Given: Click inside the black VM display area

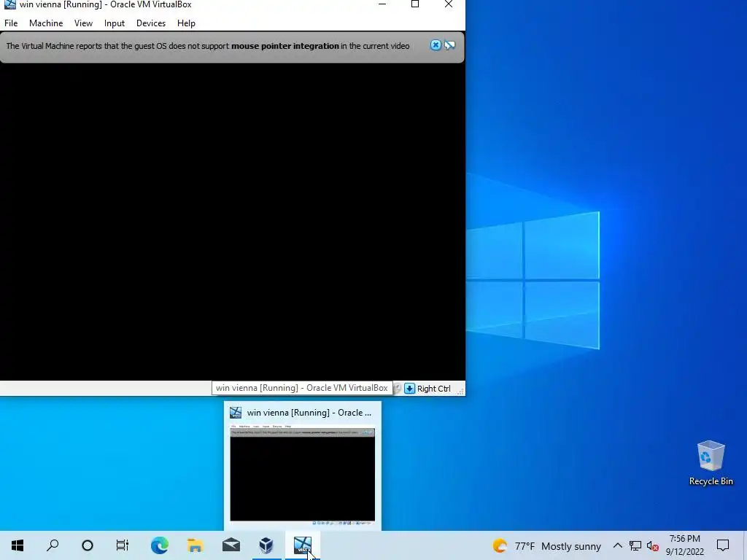Looking at the screenshot, I should pyautogui.click(x=233, y=222).
